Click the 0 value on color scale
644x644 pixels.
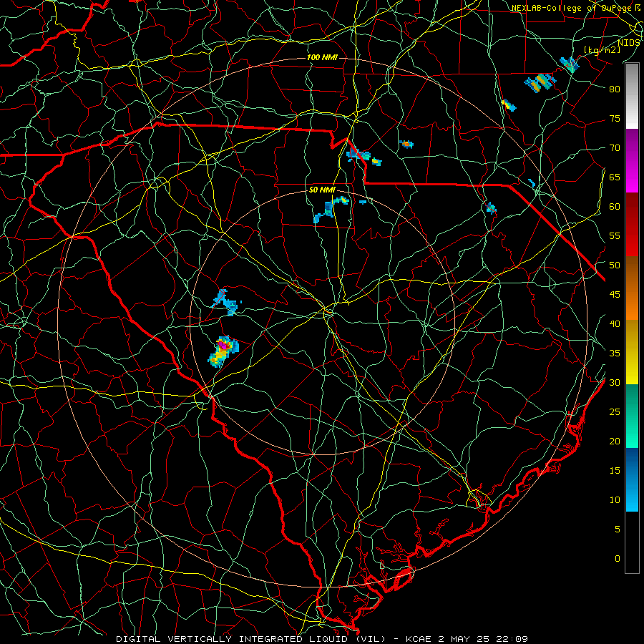coord(618,559)
